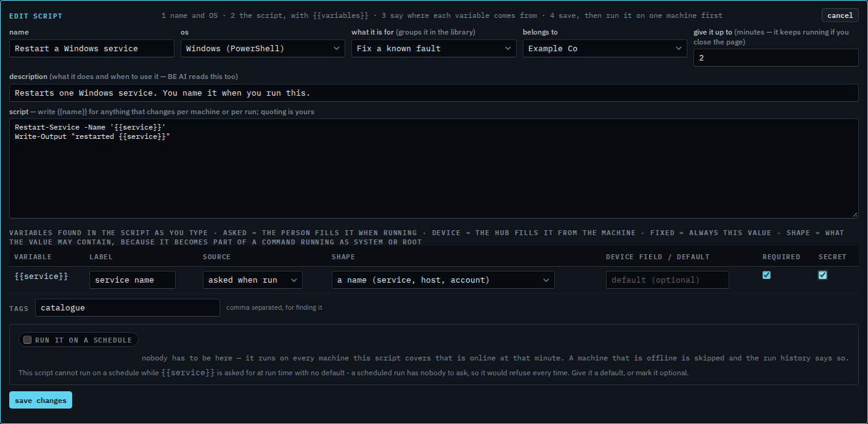Uncheck the Required checkbox for {{service}}
Image resolution: width=868 pixels, height=424 pixels.
766,275
